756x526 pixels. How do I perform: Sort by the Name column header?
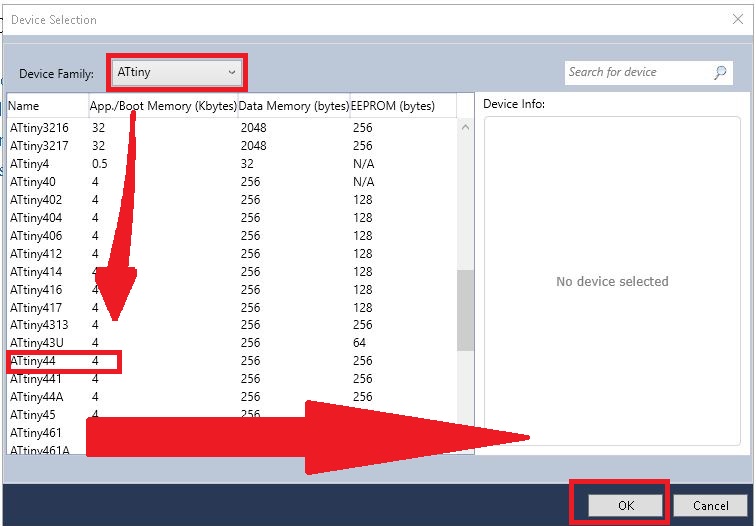click(48, 106)
